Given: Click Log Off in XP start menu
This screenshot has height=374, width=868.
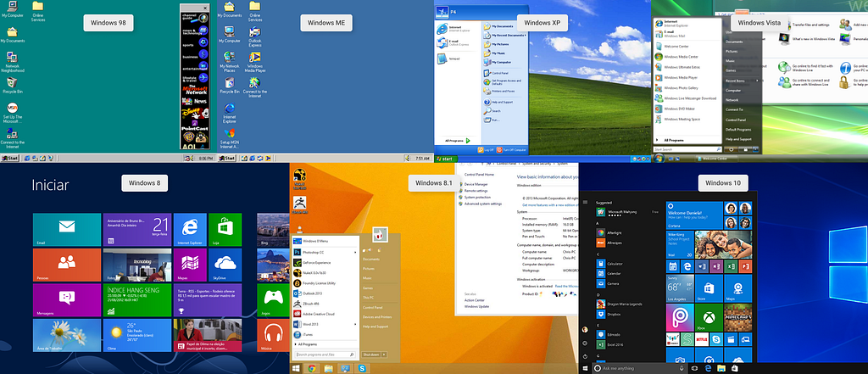Looking at the screenshot, I should [486, 149].
